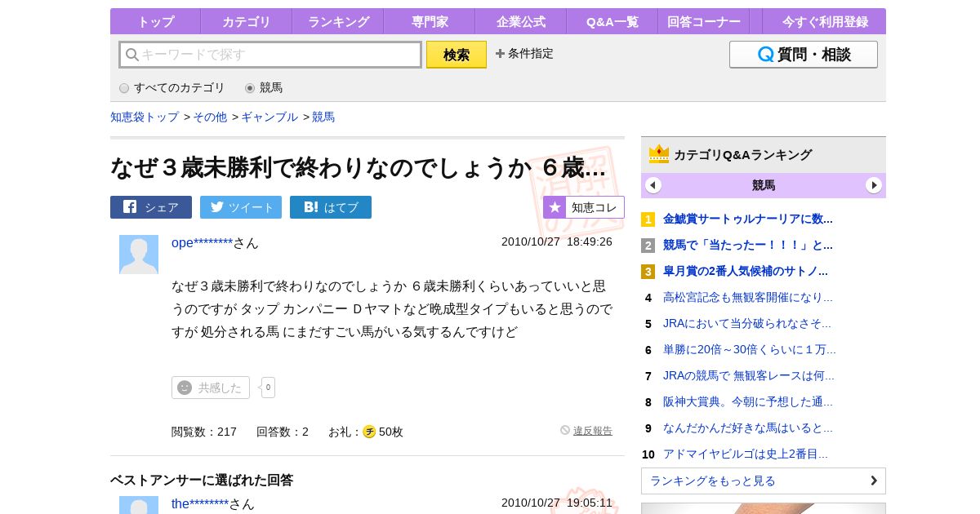980x514 pixels.
Task: Open rank 7 JRAの競馬で 無観客レース link
Action: pos(749,375)
